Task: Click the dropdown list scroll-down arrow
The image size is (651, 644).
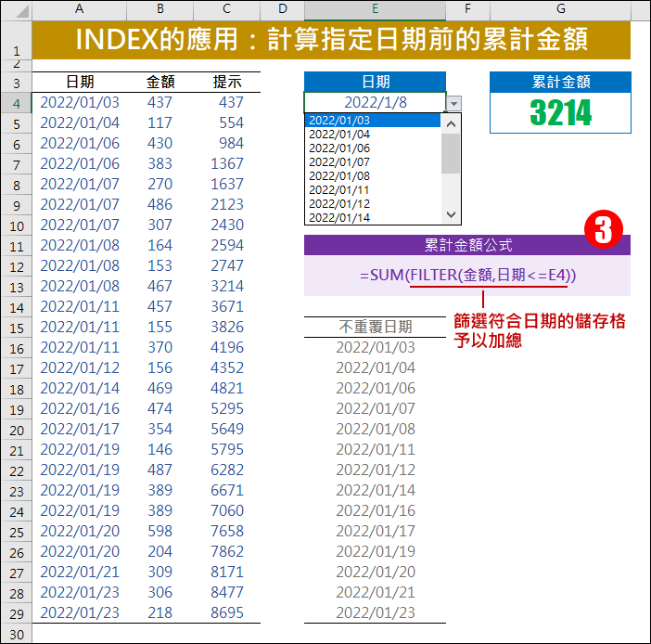Action: pyautogui.click(x=451, y=214)
